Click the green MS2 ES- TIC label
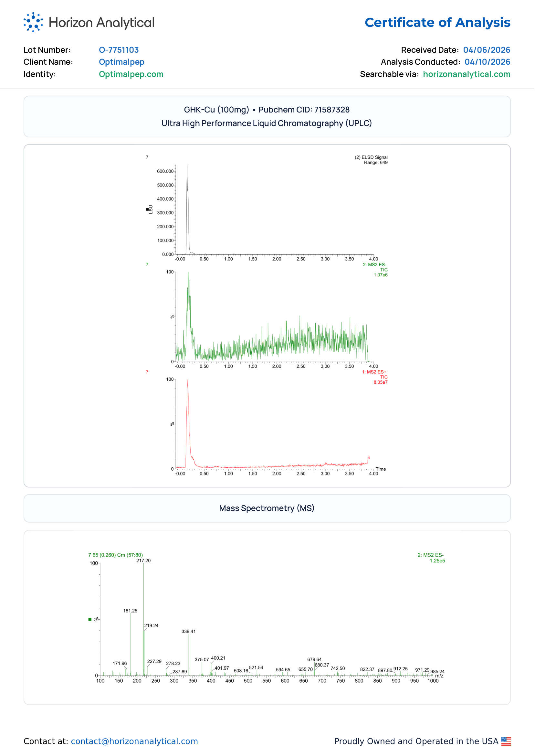The width and height of the screenshot is (535, 756). [375, 270]
